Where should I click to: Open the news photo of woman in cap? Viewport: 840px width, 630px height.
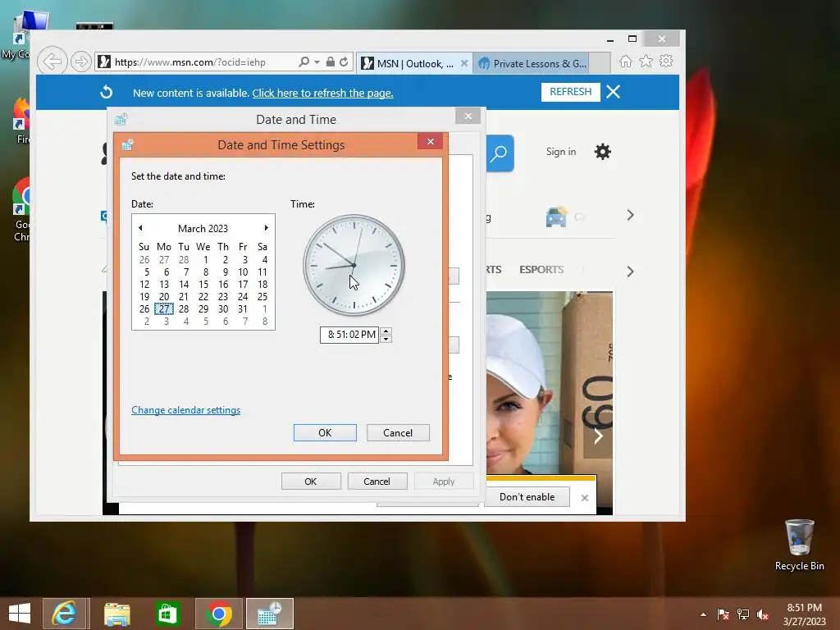(549, 382)
